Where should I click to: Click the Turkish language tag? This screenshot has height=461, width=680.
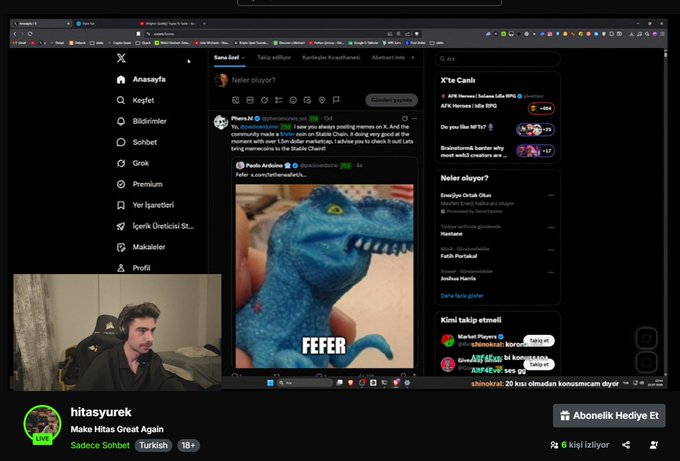154,445
